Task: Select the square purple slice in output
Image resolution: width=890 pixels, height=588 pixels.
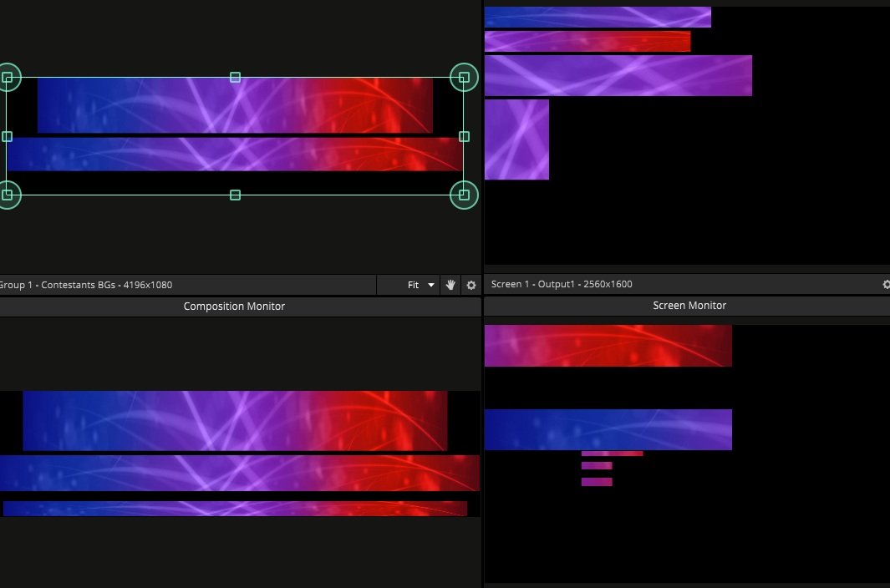Action: tap(516, 139)
